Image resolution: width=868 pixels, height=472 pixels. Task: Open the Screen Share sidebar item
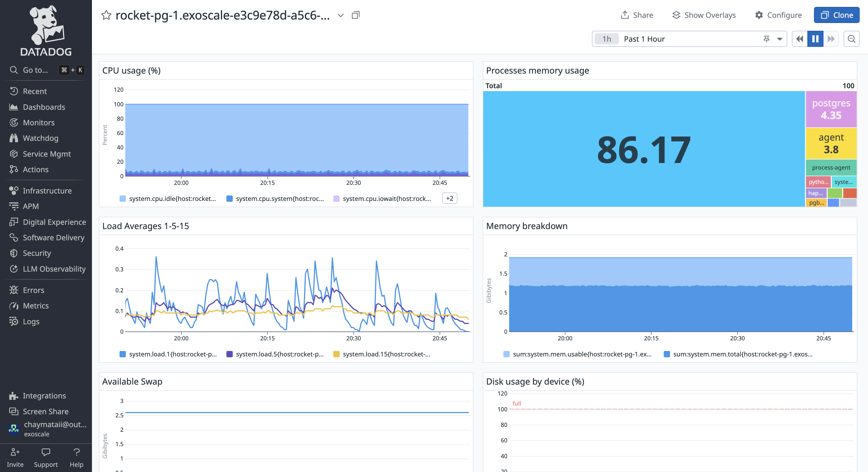45,411
